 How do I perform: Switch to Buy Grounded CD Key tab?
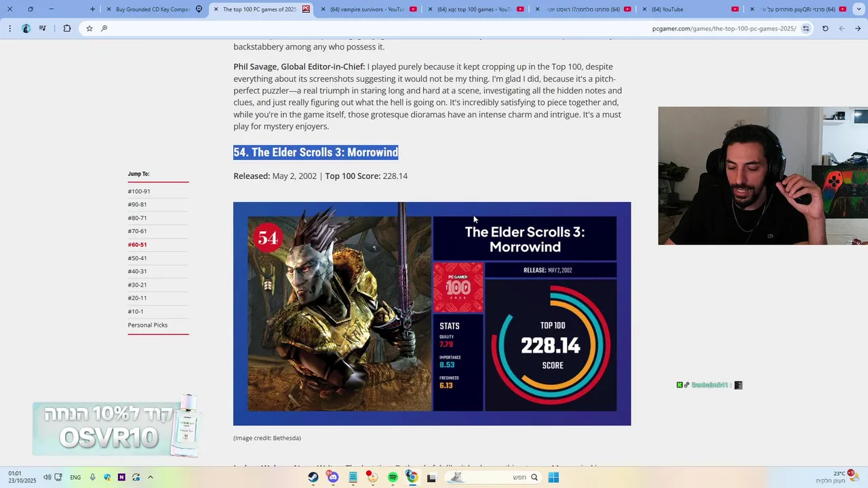155,9
